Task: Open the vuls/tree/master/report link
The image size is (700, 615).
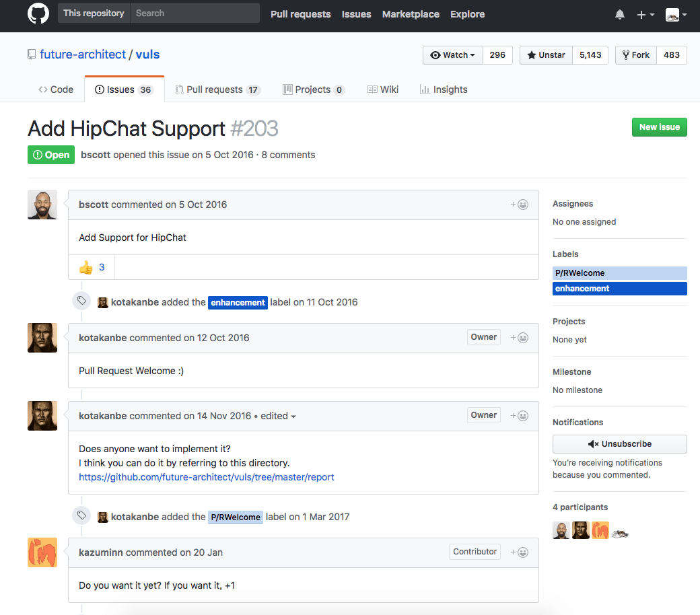Action: pos(207,477)
